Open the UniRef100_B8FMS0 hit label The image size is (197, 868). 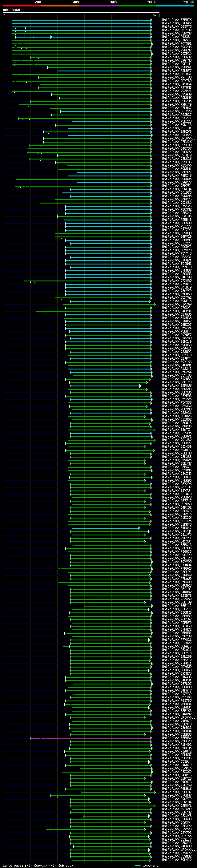click(x=176, y=738)
